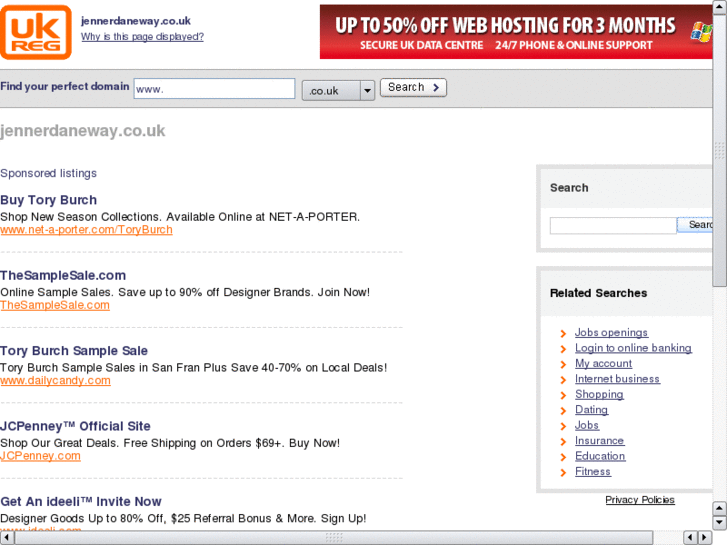Click the orange arrow beside Shopping
The height and width of the screenshot is (545, 727).
[x=563, y=395]
